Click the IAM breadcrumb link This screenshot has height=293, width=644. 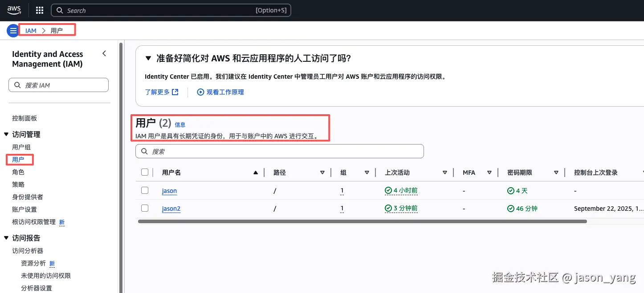[31, 31]
